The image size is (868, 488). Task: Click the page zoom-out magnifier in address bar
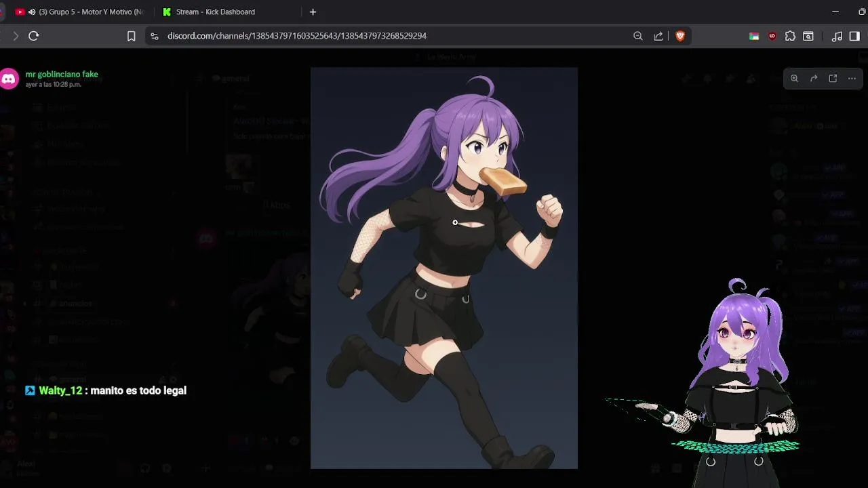[x=637, y=36]
